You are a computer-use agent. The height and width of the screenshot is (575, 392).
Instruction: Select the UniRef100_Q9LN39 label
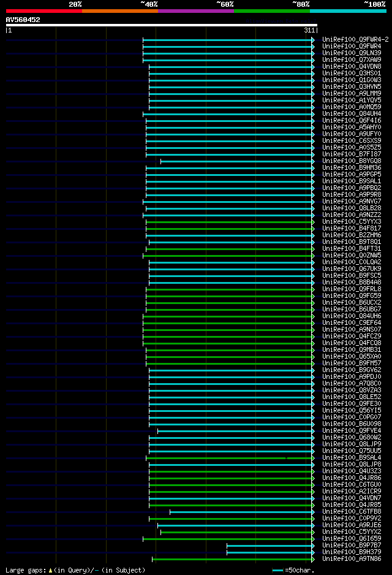(352, 53)
